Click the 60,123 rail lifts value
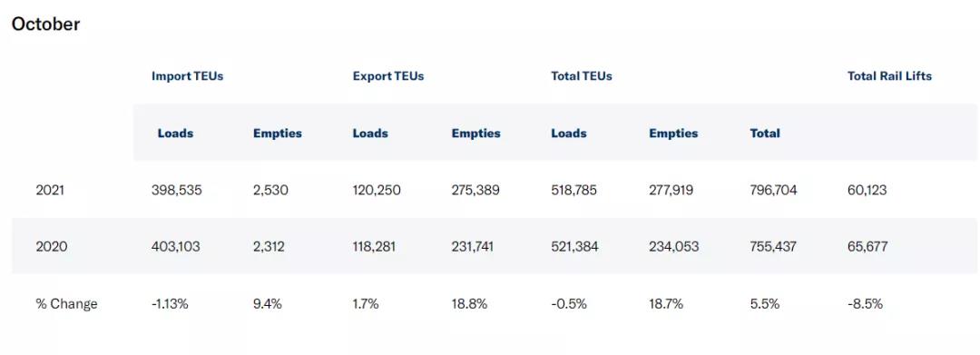The height and width of the screenshot is (355, 980). coord(867,190)
